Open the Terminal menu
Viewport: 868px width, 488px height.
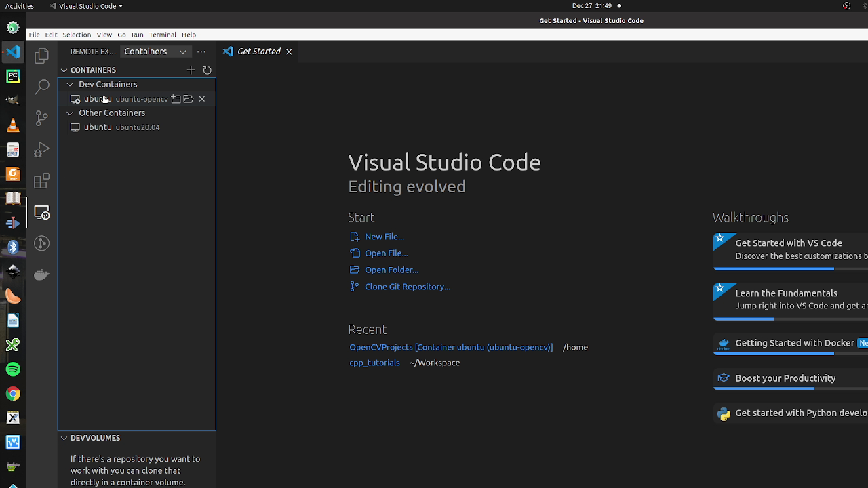pos(162,35)
